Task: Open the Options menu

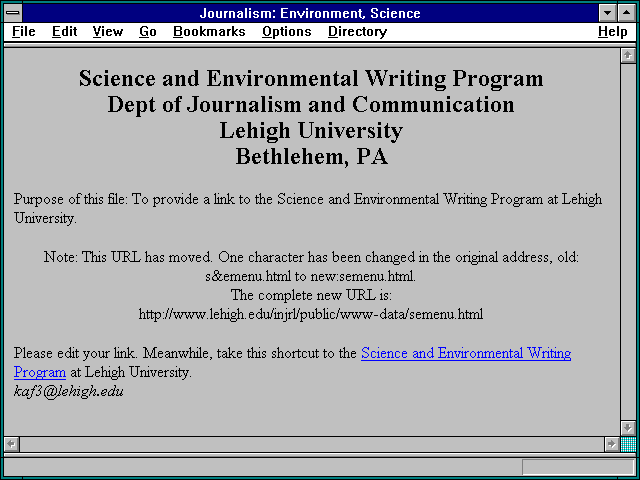Action: [x=287, y=31]
